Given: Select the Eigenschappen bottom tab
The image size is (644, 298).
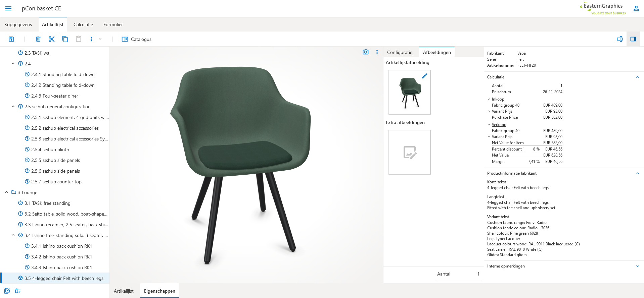Looking at the screenshot, I should pyautogui.click(x=159, y=291).
